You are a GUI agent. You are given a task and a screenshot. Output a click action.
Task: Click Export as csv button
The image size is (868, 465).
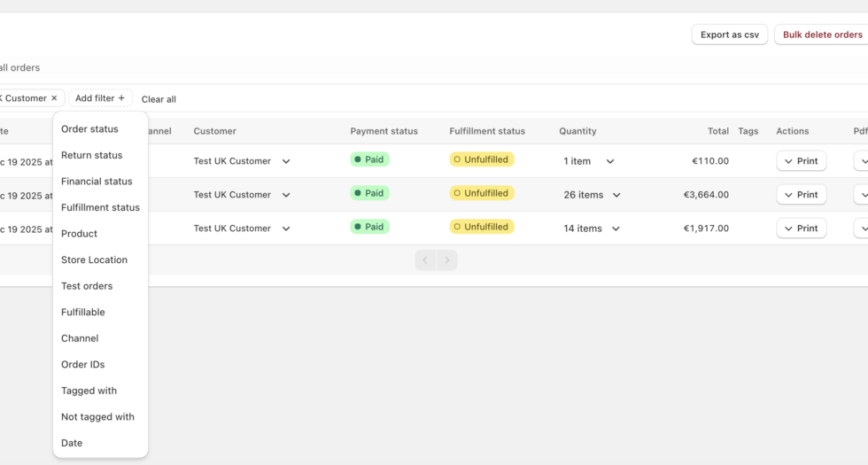pyautogui.click(x=729, y=35)
